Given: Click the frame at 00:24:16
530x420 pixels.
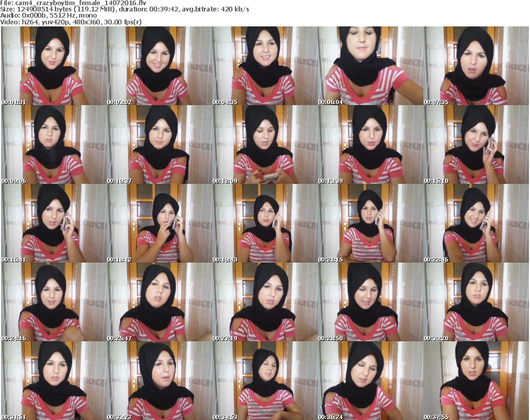Looking at the screenshot, I should [53, 302].
